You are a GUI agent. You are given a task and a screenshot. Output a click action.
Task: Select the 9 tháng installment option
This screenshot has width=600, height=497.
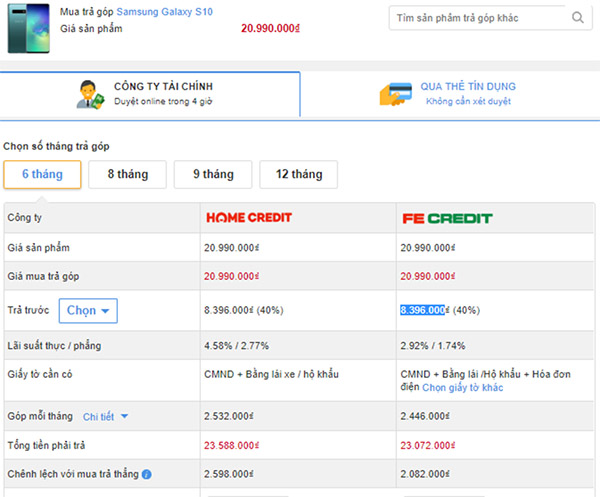(x=213, y=174)
